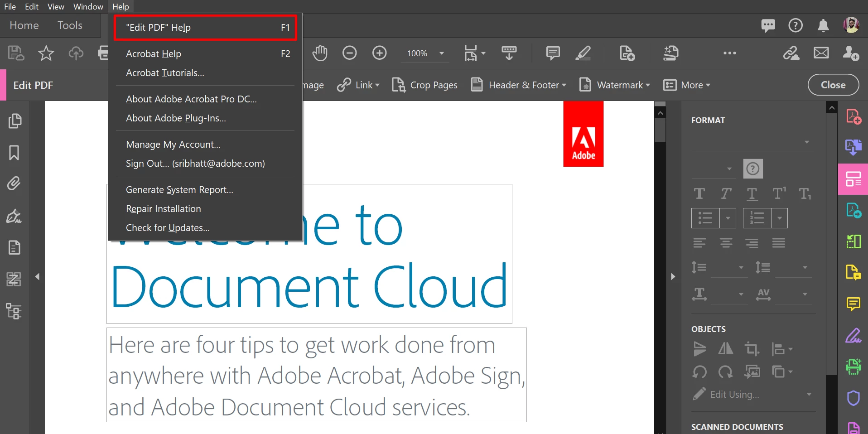Open the page thumbnails panel
Viewport: 868px width, 434px height.
click(14, 121)
